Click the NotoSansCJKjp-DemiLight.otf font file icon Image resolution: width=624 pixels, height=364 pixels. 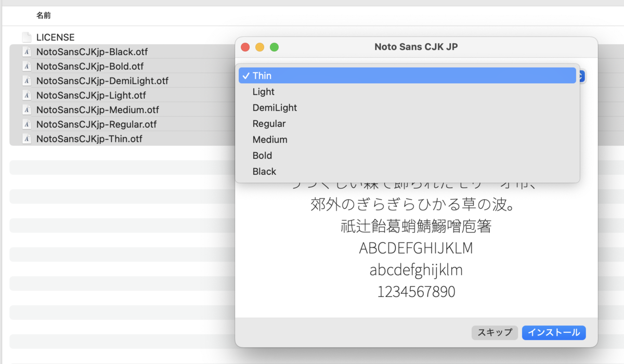[x=27, y=81]
